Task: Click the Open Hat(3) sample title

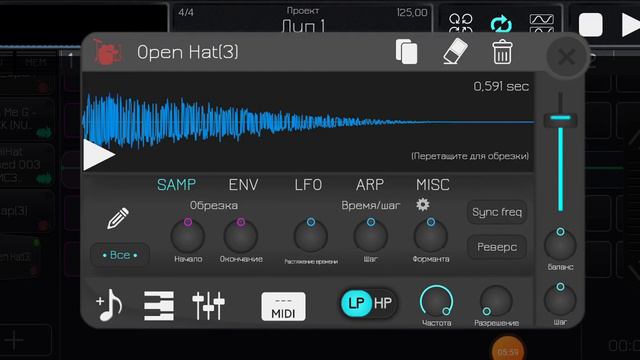Action: (x=187, y=52)
